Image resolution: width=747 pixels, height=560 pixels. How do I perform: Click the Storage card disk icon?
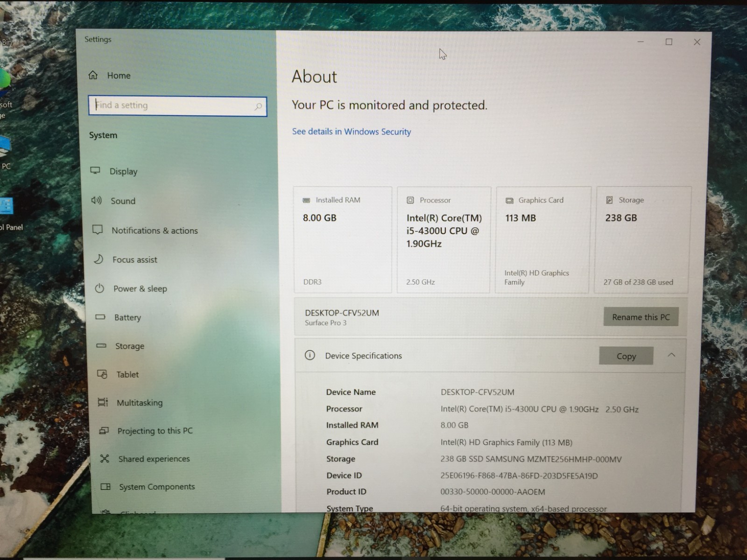609,200
